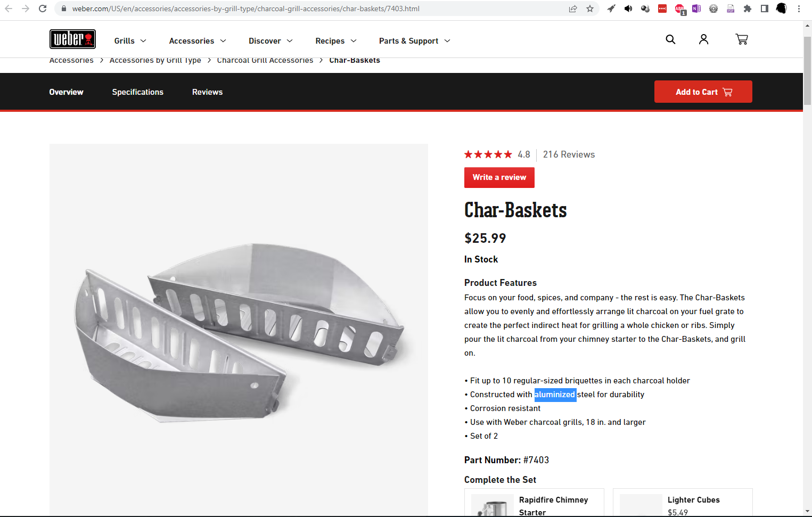Click the Write a review button
The height and width of the screenshot is (517, 812).
[499, 177]
